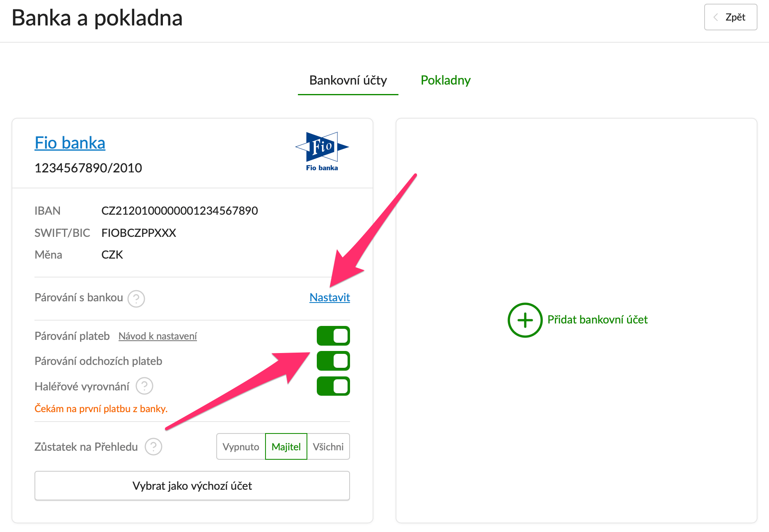Screen dimensions: 769x532
Task: Open the Bankovní účty tab
Action: coord(348,80)
